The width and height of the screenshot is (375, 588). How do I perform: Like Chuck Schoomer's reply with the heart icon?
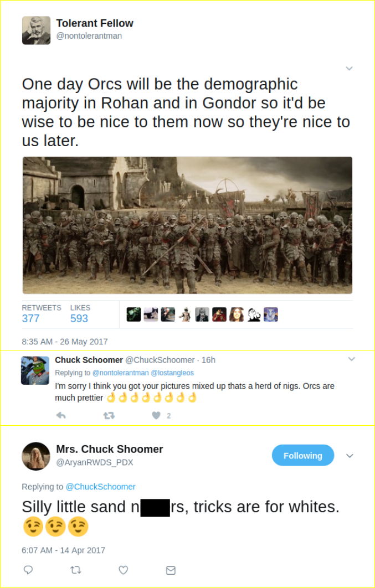click(156, 415)
